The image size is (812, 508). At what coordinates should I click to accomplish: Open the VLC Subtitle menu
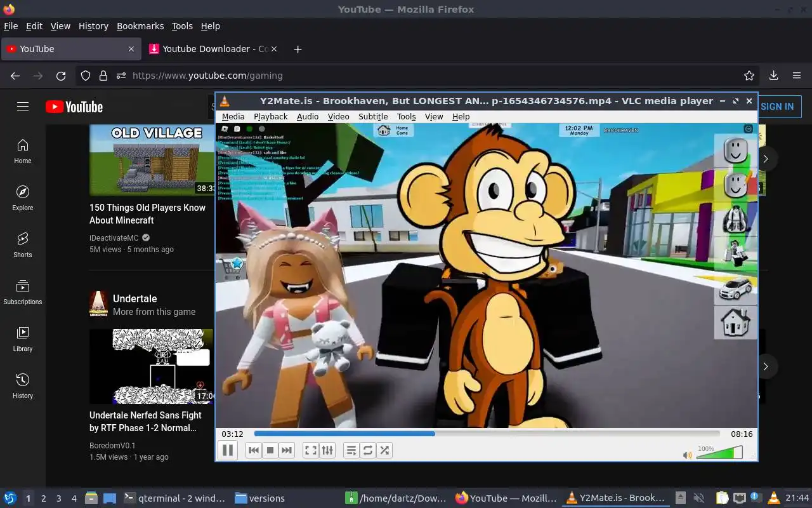[x=373, y=116]
